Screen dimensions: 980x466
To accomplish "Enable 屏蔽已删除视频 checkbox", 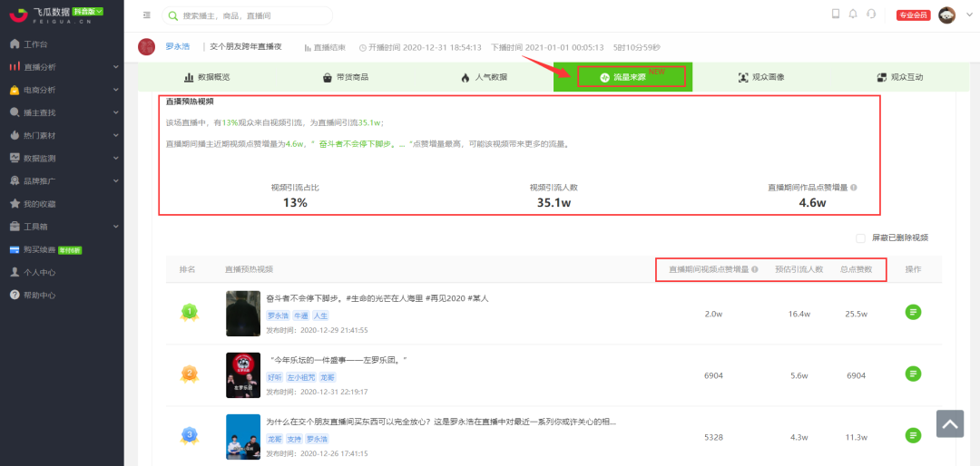I will coord(860,238).
